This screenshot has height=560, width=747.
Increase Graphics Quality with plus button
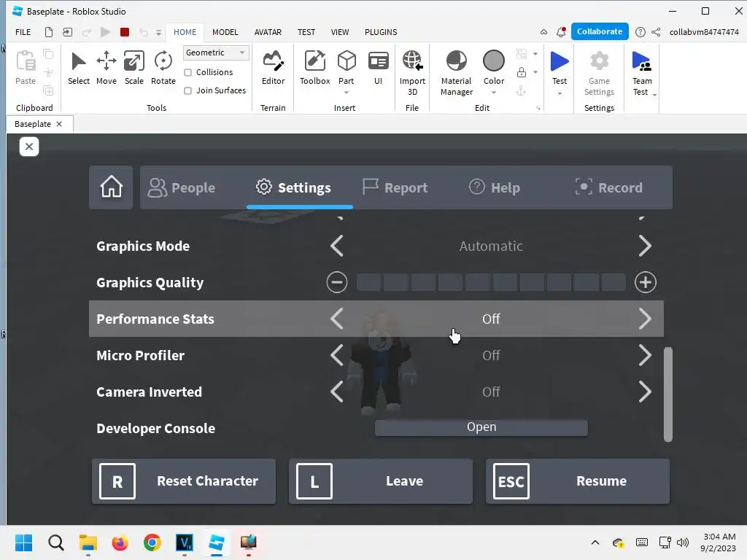[x=646, y=282]
